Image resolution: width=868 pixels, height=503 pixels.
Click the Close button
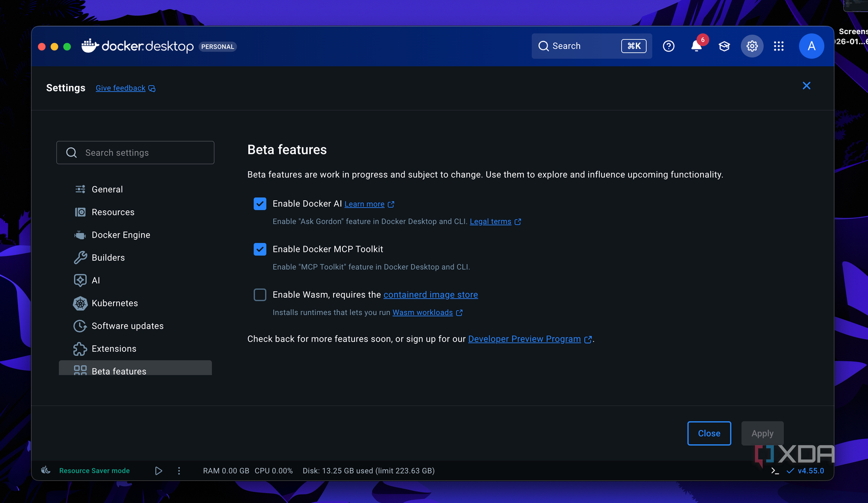pos(709,433)
